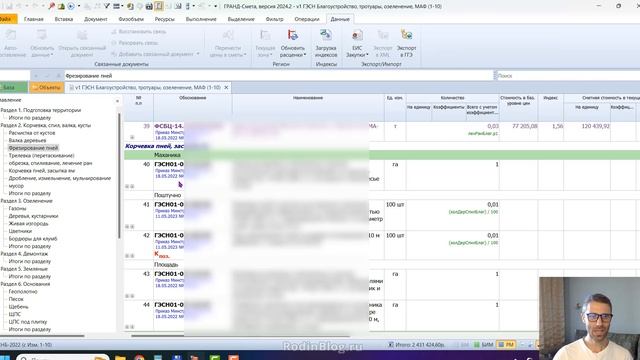Open the Операции ribbon tab

tap(307, 19)
